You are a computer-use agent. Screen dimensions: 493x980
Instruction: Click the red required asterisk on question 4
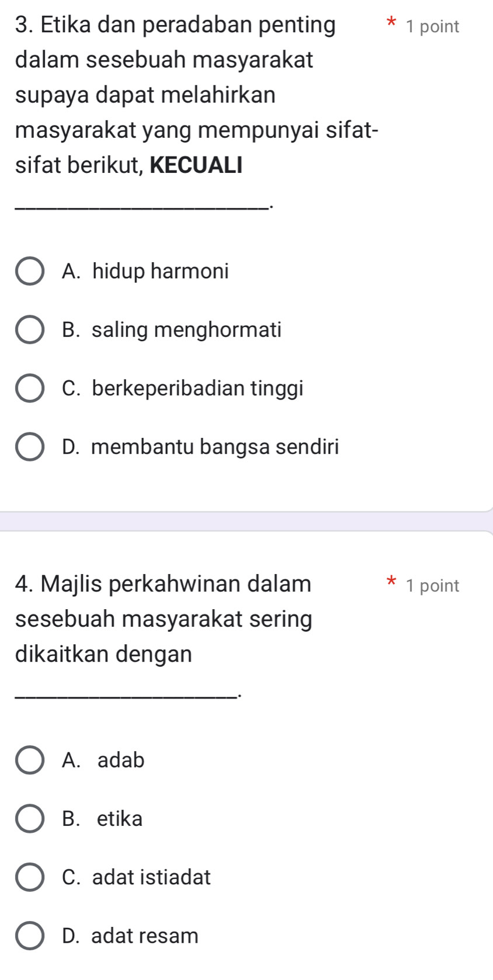coord(390,585)
